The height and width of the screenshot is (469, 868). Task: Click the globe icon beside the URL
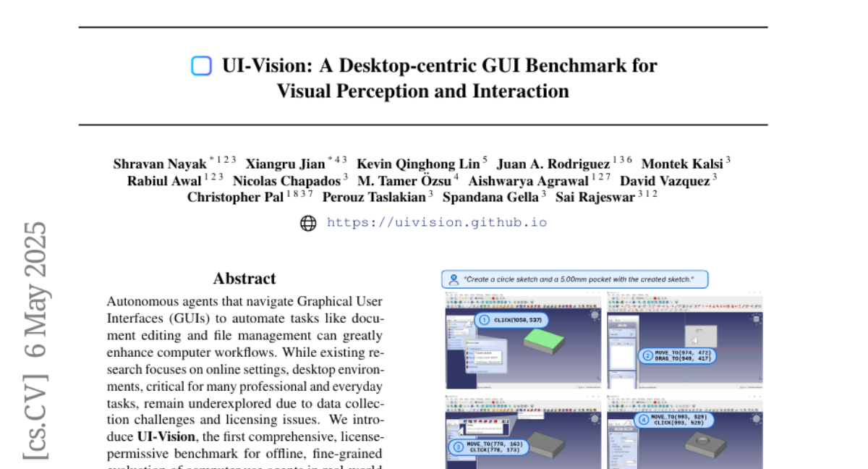point(308,223)
